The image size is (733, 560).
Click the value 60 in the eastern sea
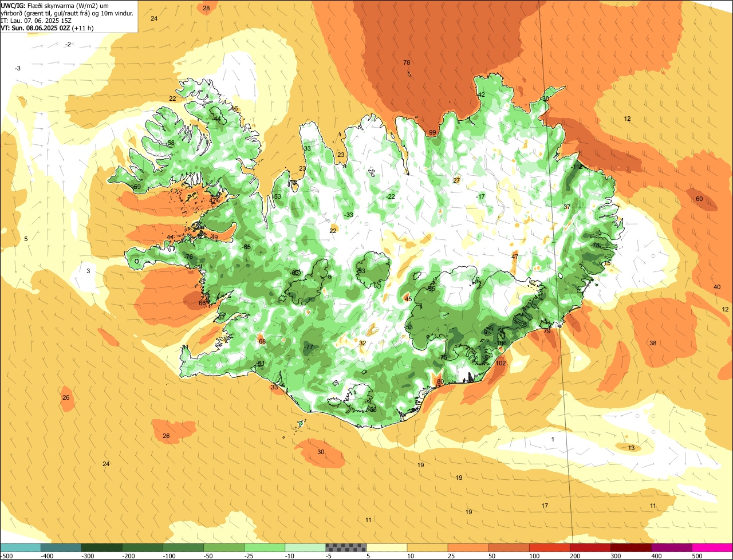pyautogui.click(x=699, y=199)
